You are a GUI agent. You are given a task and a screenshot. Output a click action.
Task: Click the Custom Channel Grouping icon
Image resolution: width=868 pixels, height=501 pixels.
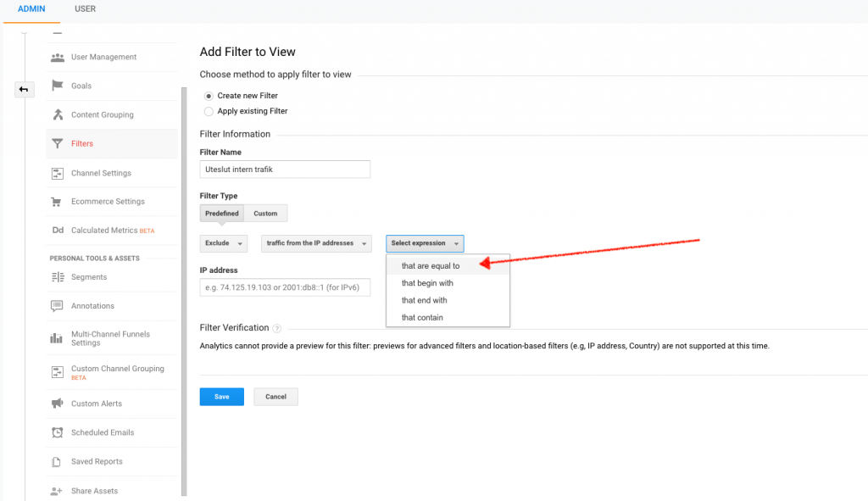coord(57,372)
